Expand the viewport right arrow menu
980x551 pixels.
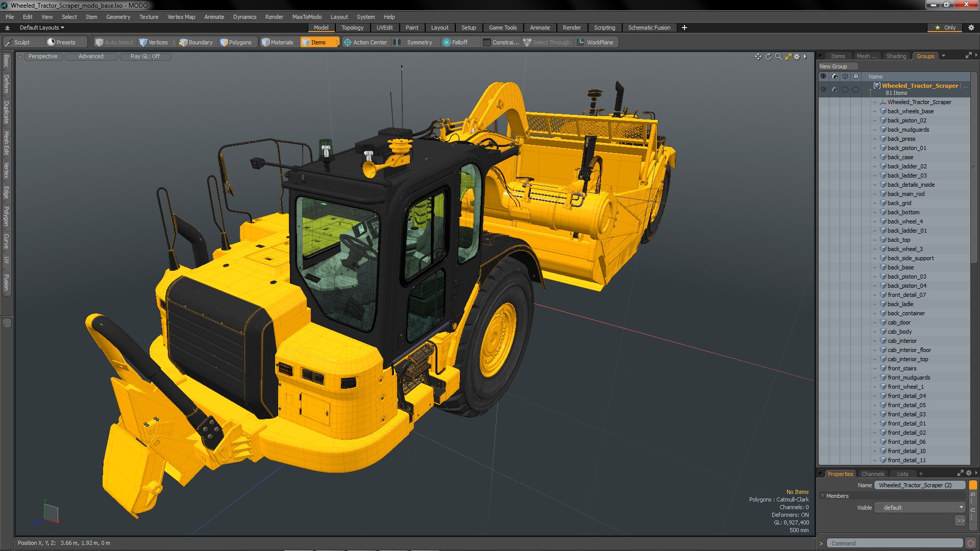coord(805,57)
